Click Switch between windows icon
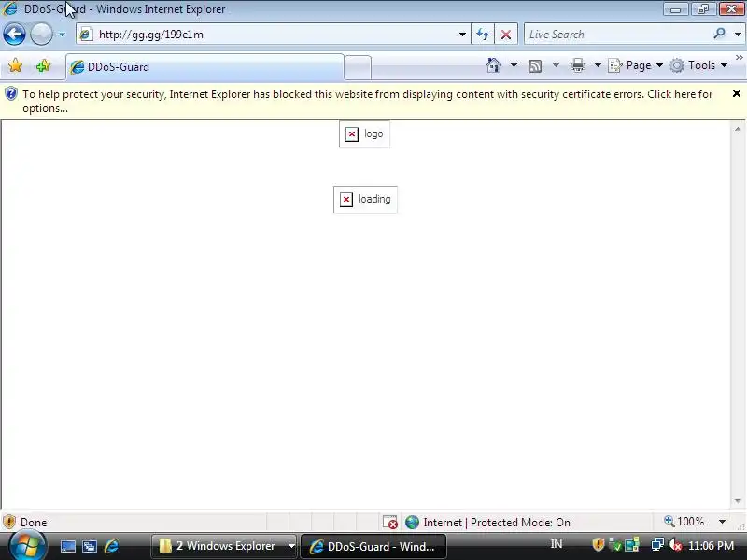Image resolution: width=747 pixels, height=560 pixels. click(x=90, y=546)
